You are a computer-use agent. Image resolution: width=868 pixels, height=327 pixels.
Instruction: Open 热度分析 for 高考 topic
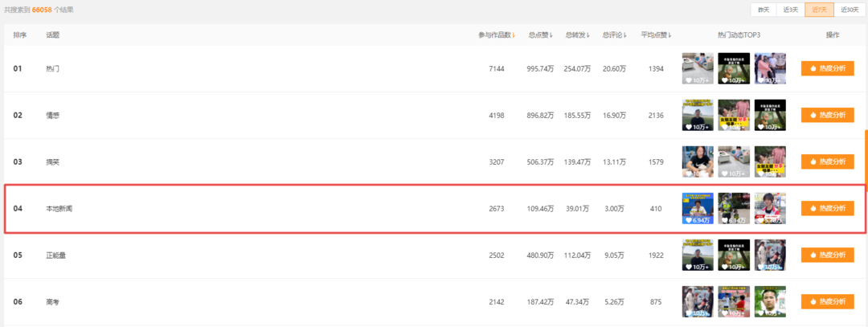pyautogui.click(x=827, y=301)
